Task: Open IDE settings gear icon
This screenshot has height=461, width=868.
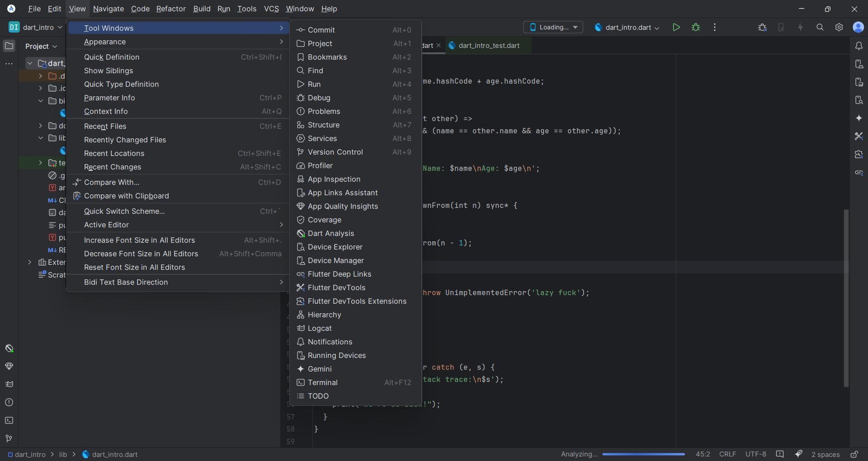Action: tap(839, 27)
